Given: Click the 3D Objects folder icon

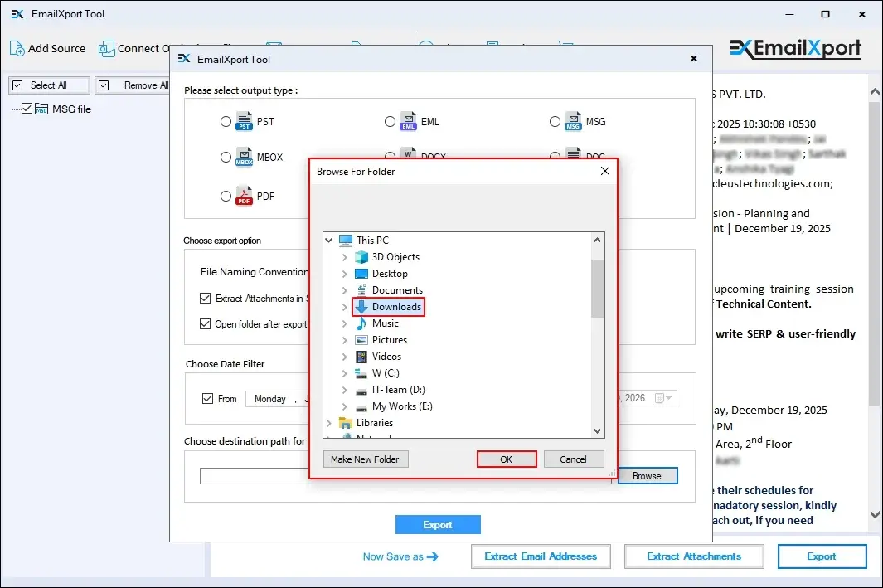Looking at the screenshot, I should coord(361,257).
